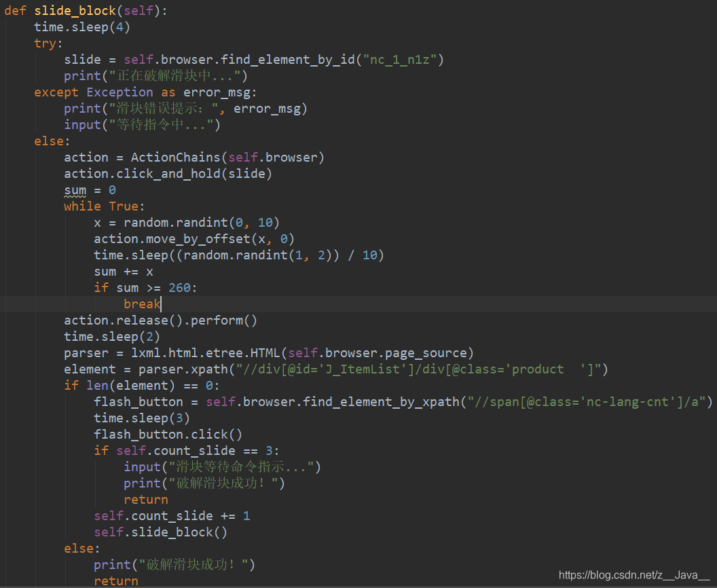Click the time.sleep(2) line
This screenshot has width=717, height=588.
(112, 337)
